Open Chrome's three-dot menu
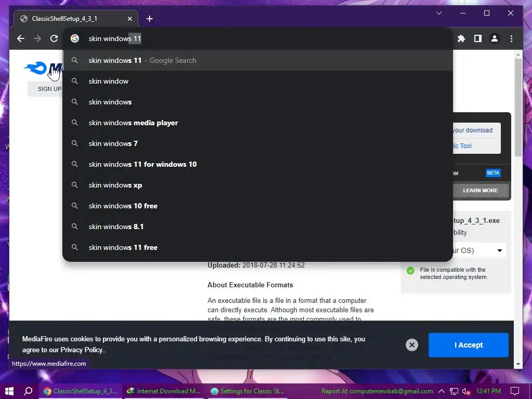The image size is (532, 399). (511, 38)
